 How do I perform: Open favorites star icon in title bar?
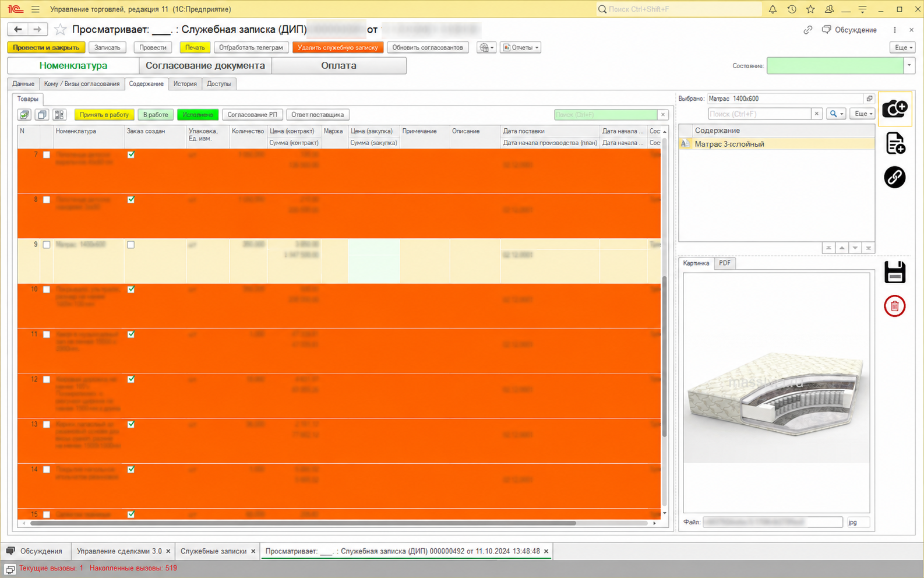pyautogui.click(x=810, y=9)
